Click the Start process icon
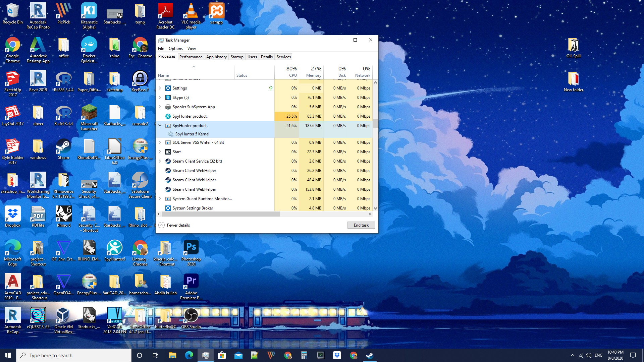 click(168, 152)
